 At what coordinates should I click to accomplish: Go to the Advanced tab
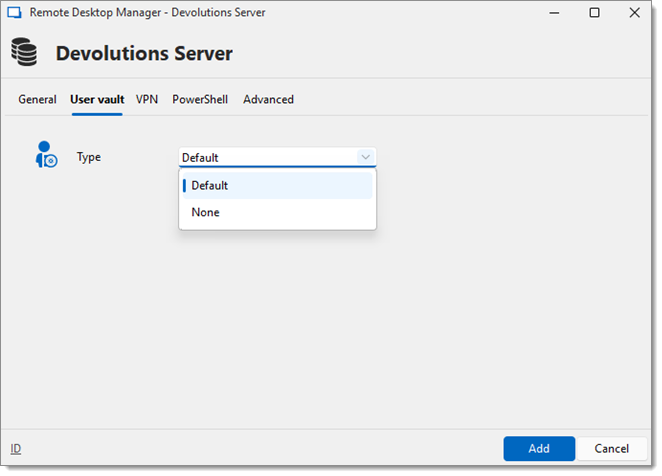coord(269,100)
